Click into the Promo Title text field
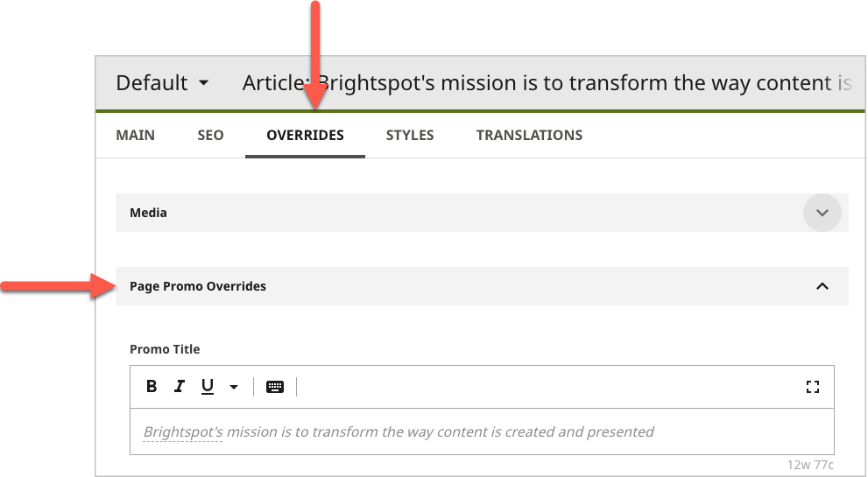Viewport: 868px width, 477px height. pyautogui.click(x=482, y=431)
